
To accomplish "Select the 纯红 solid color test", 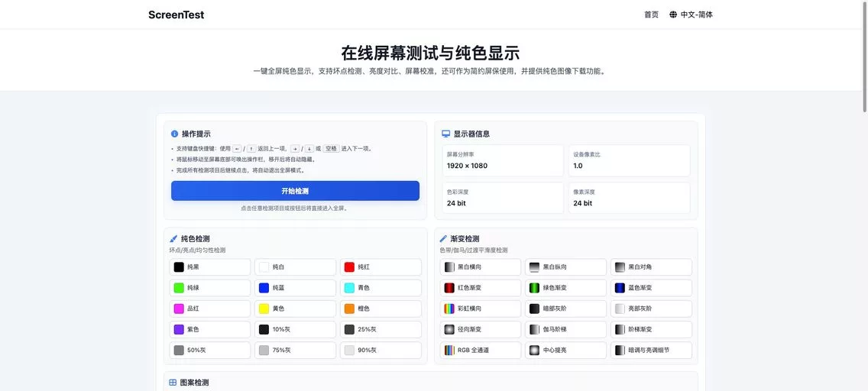I will coord(381,267).
